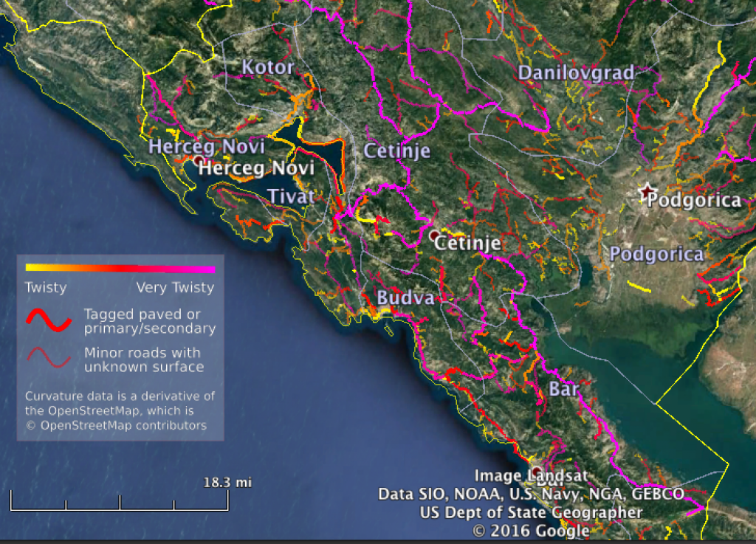Select the Budva map label
Image resolution: width=756 pixels, height=544 pixels.
tap(405, 297)
